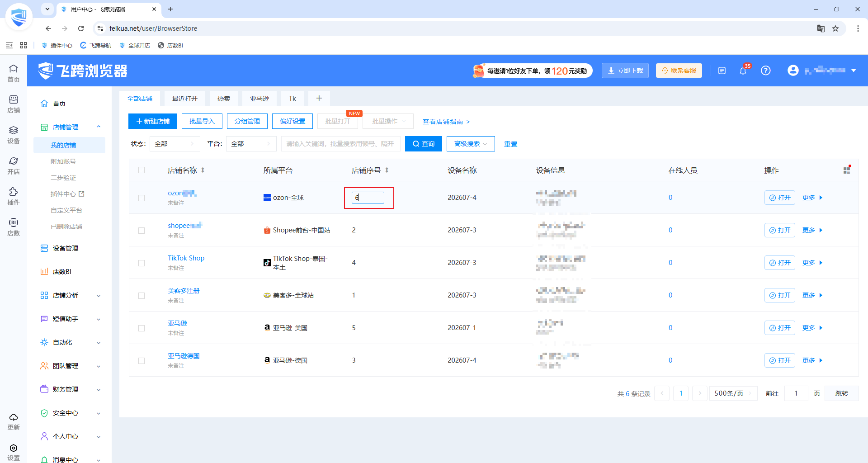This screenshot has width=868, height=463.
Task: Click the 新建店铺 button
Action: [x=153, y=121]
